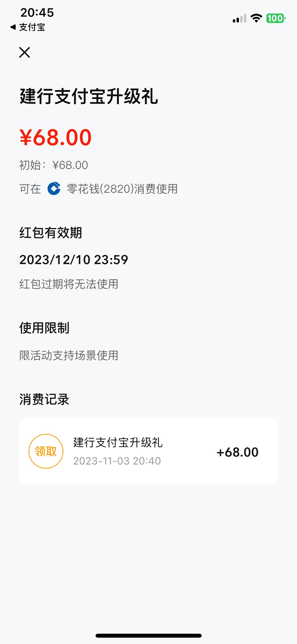Tap the +68.00 record amount
Viewport: 297px width, 644px height.
coord(237,452)
